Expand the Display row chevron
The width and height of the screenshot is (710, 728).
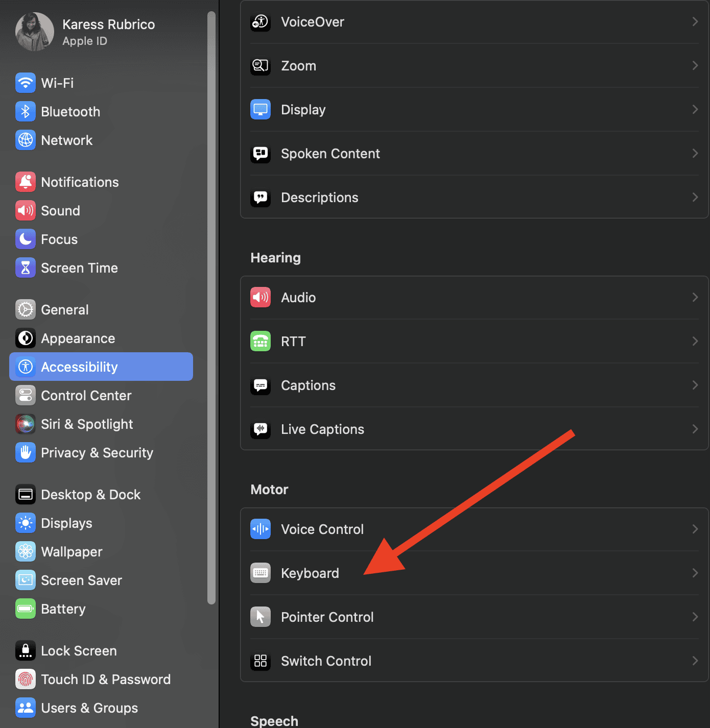tap(695, 110)
